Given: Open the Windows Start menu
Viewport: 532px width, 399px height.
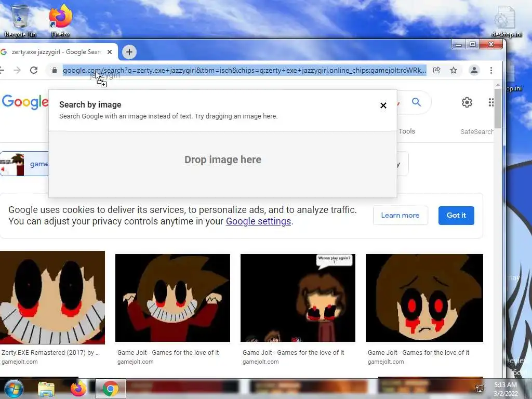Looking at the screenshot, I should click(x=14, y=388).
